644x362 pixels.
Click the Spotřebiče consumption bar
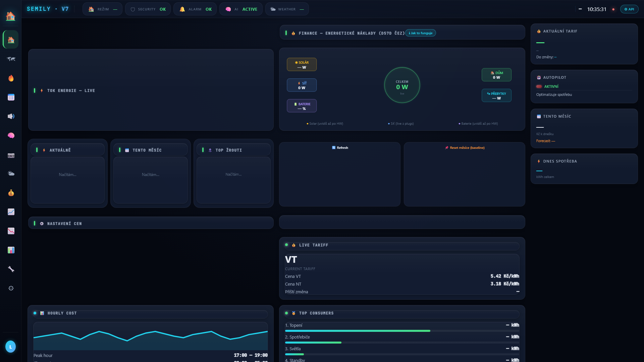[x=402, y=343]
